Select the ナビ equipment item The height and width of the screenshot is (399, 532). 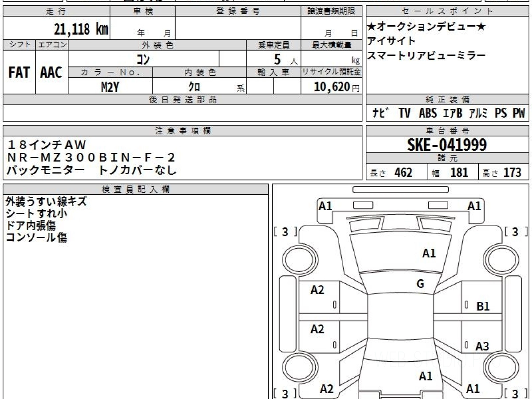click(380, 113)
